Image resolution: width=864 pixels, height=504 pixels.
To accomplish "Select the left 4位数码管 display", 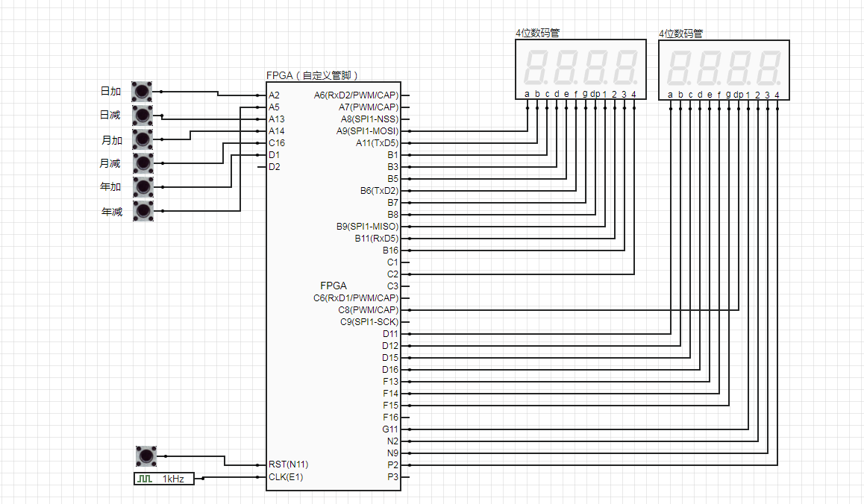I will (x=580, y=69).
